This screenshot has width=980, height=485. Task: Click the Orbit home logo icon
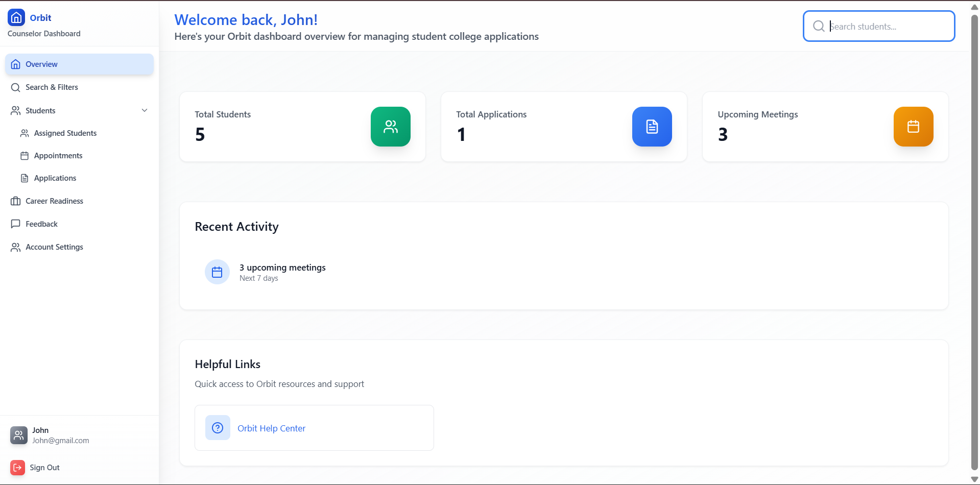[16, 17]
